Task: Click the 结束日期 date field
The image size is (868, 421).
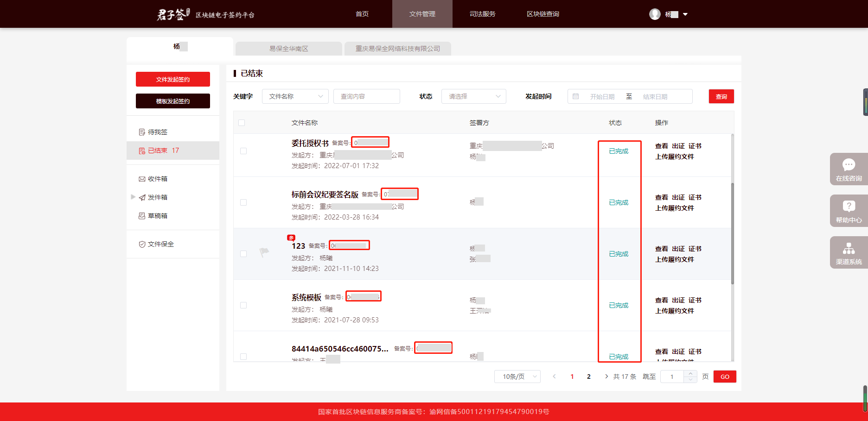Action: [655, 96]
